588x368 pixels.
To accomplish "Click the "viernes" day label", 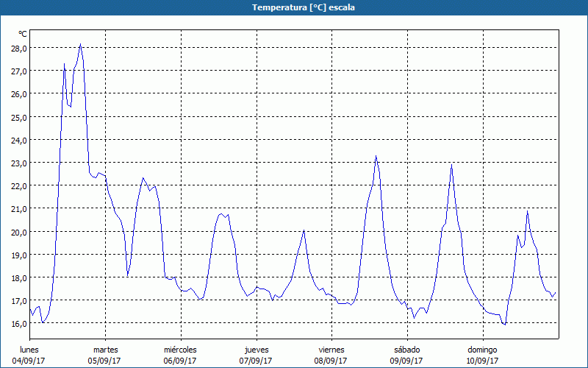I will (331, 350).
